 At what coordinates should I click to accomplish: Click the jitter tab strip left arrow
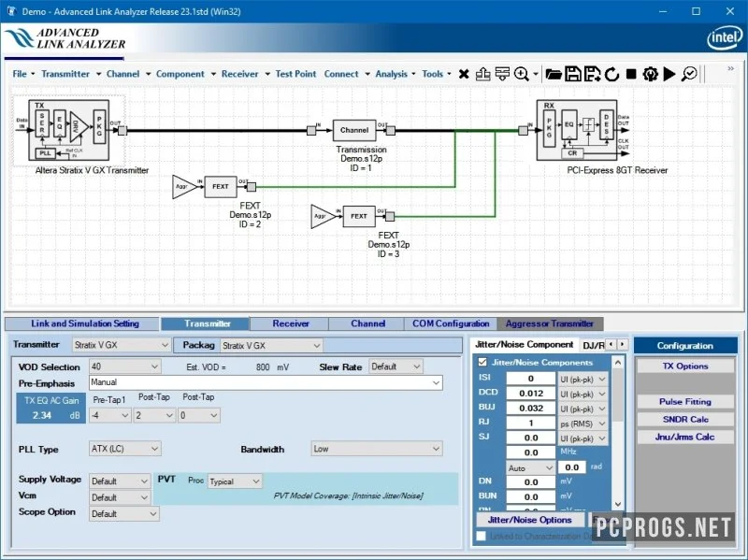click(611, 344)
